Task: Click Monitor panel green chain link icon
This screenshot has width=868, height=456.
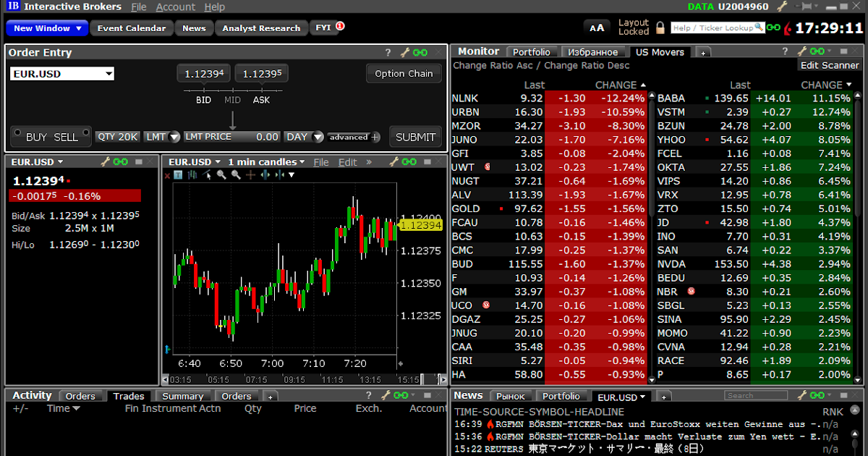Action: 817,51
